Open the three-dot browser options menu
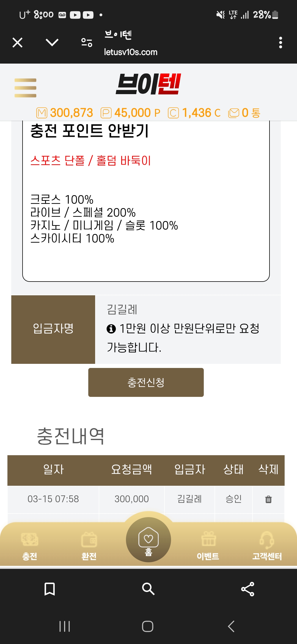The width and height of the screenshot is (297, 644). click(x=280, y=43)
